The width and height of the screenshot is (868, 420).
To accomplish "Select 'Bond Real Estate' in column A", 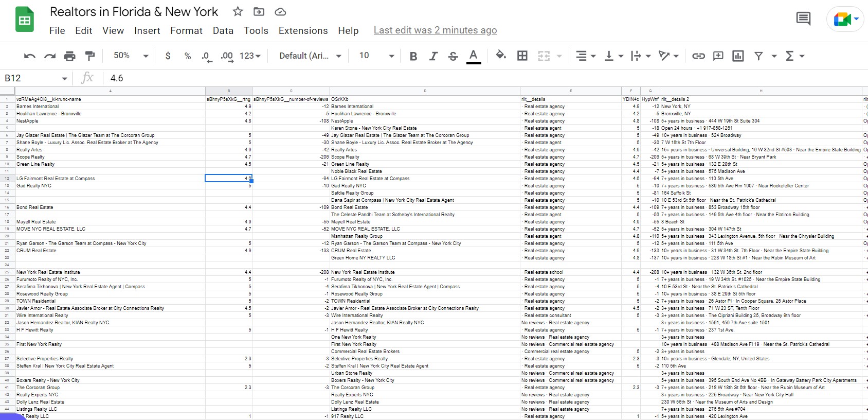I will point(110,207).
